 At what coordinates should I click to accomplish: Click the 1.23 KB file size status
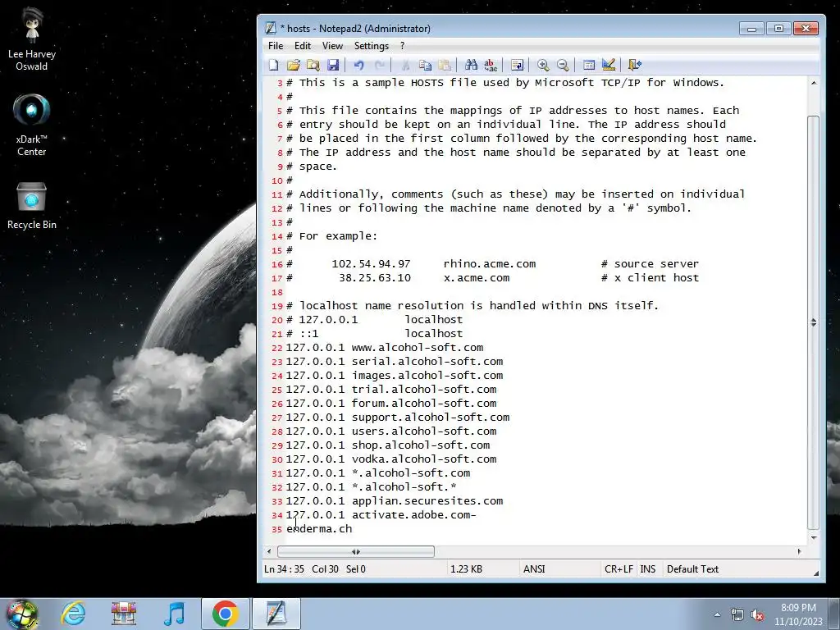tap(466, 569)
